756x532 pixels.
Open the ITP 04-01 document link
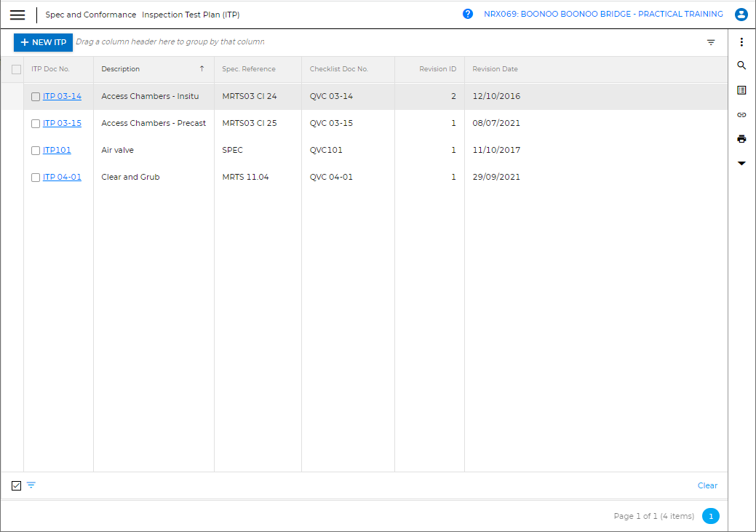pos(62,177)
